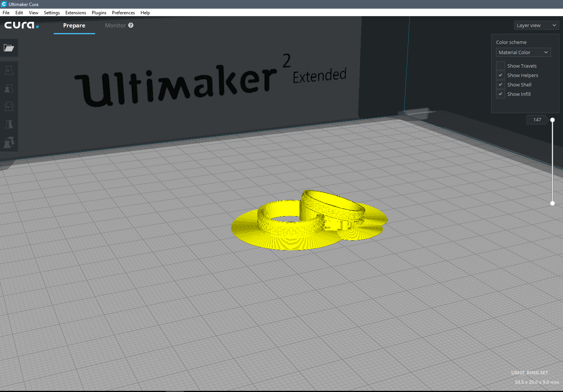Viewport: 563px width, 392px height.
Task: Switch to the Monitor tab
Action: point(115,26)
